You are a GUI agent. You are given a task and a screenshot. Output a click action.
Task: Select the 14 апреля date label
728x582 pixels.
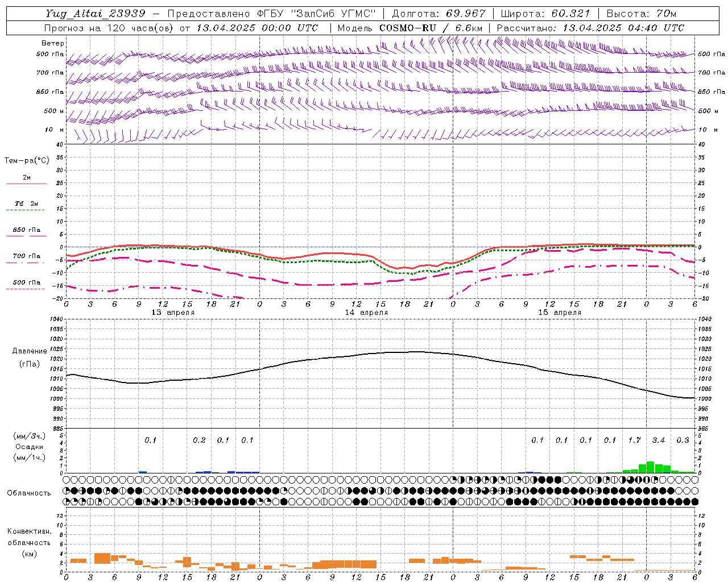366,313
